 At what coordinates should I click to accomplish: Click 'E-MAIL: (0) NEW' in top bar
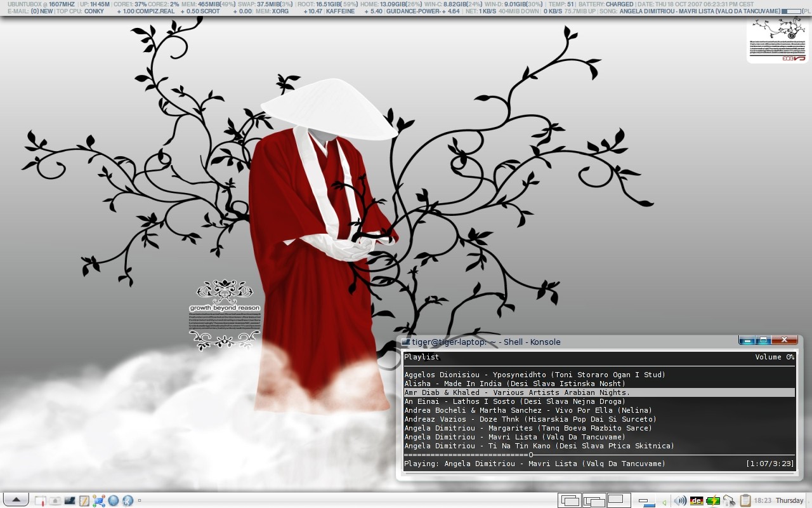30,11
